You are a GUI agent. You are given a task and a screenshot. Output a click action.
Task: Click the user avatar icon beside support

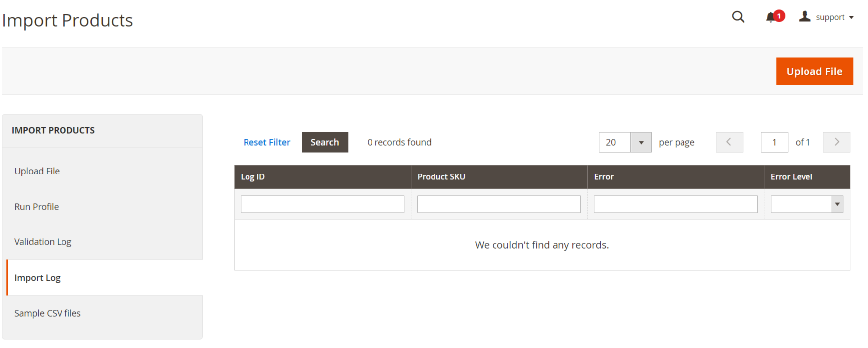(805, 17)
